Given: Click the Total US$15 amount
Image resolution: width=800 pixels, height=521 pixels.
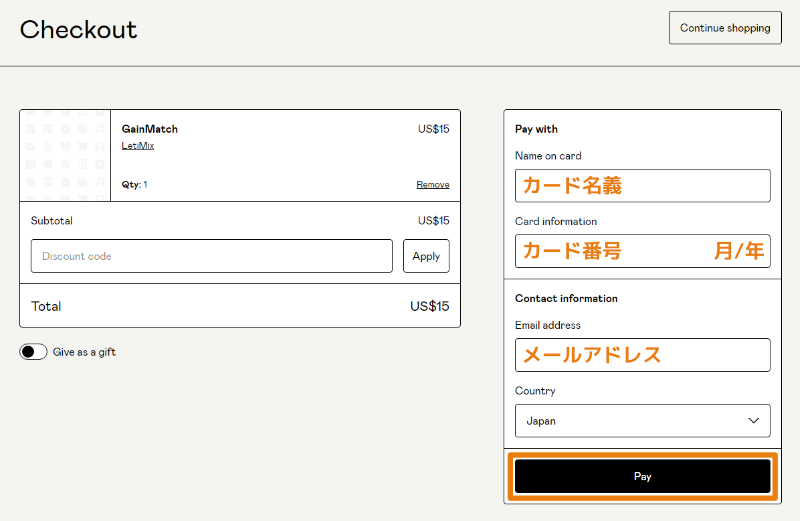Looking at the screenshot, I should (x=429, y=306).
